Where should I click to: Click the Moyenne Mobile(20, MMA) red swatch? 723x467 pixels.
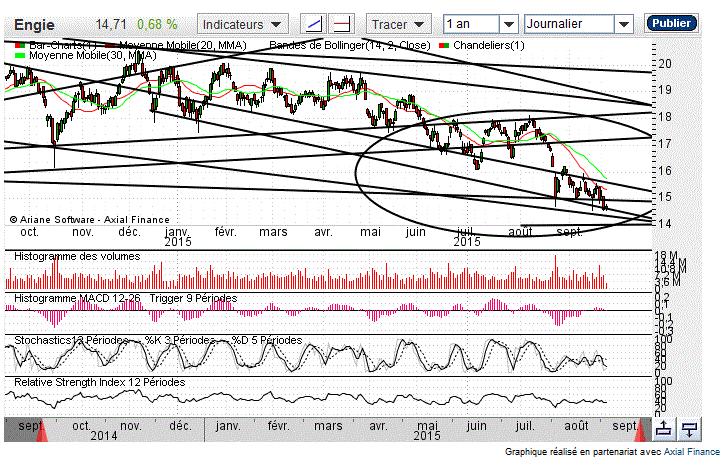(111, 45)
